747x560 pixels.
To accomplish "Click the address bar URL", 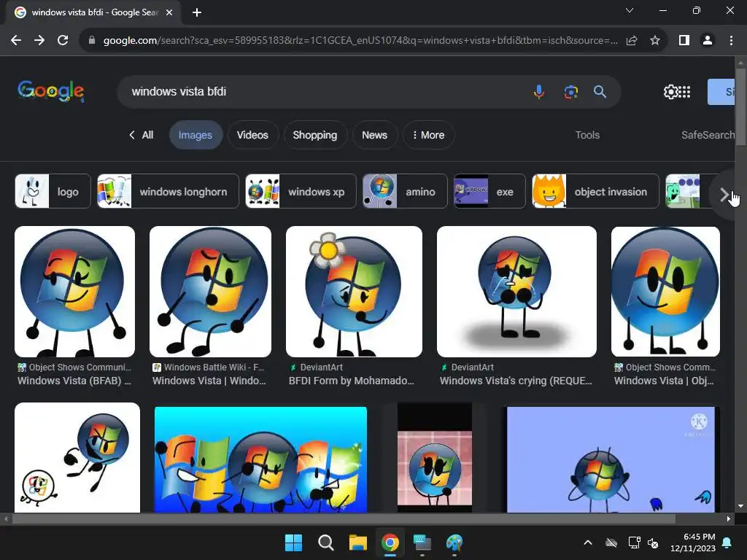I will tap(360, 41).
